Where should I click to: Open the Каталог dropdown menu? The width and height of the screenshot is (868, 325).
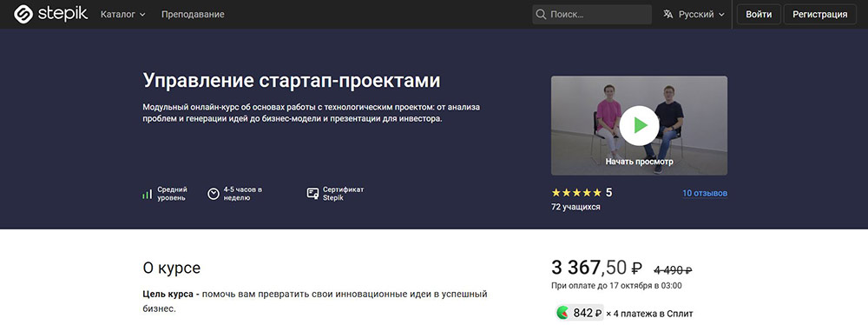123,15
